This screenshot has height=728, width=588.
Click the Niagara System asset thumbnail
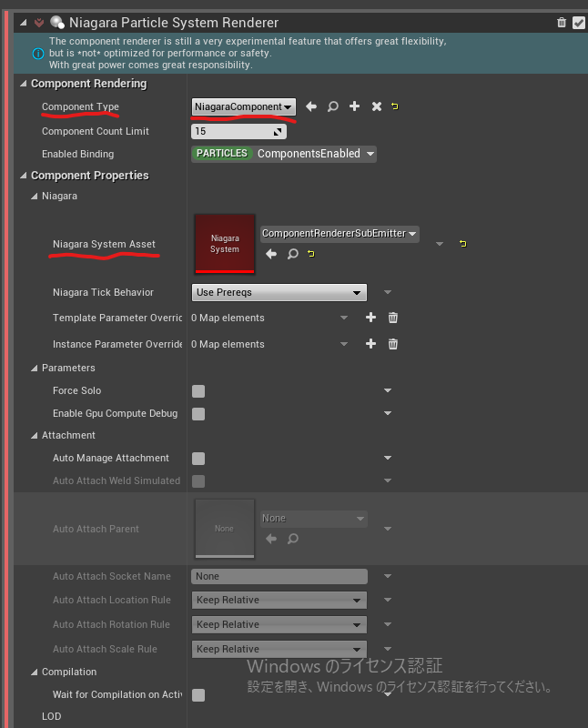pos(225,243)
